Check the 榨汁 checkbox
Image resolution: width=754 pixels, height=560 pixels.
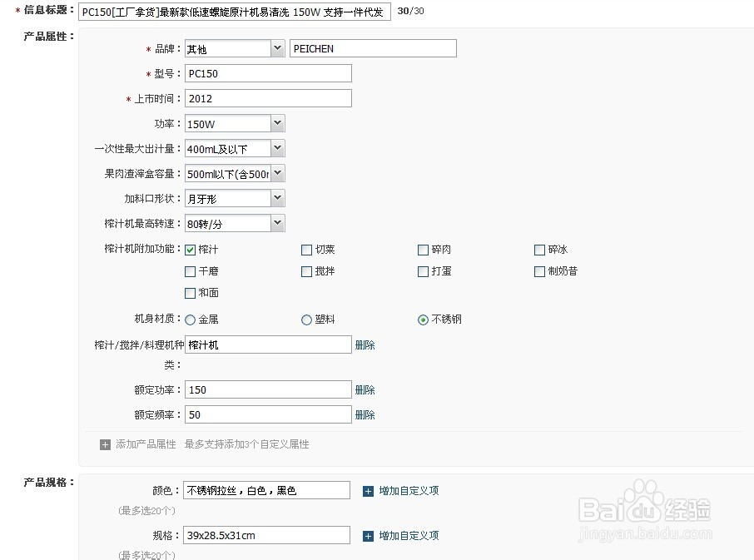tap(190, 250)
